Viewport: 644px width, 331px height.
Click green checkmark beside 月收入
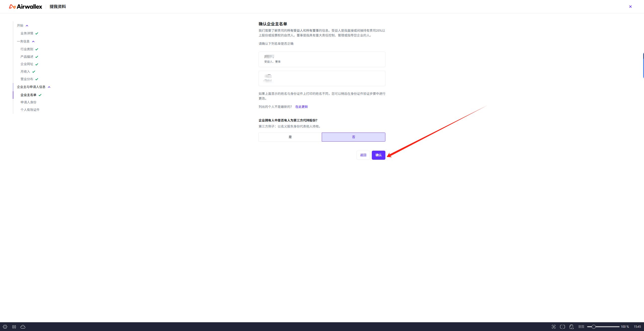pos(34,72)
